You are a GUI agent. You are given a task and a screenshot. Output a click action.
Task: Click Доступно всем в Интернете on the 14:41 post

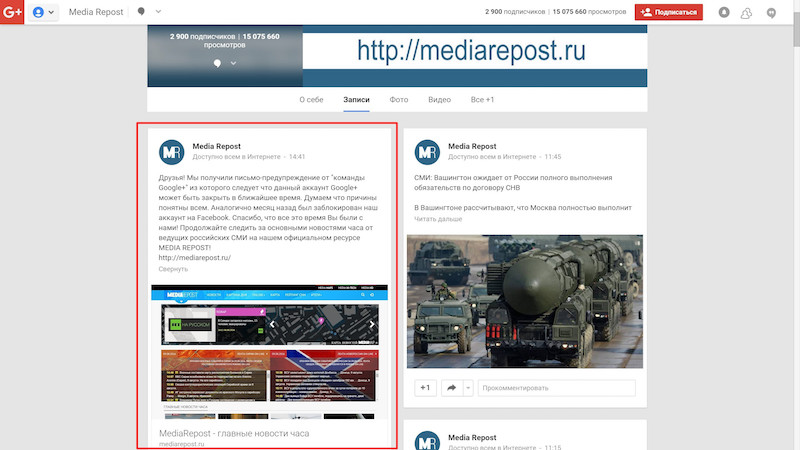(236, 157)
